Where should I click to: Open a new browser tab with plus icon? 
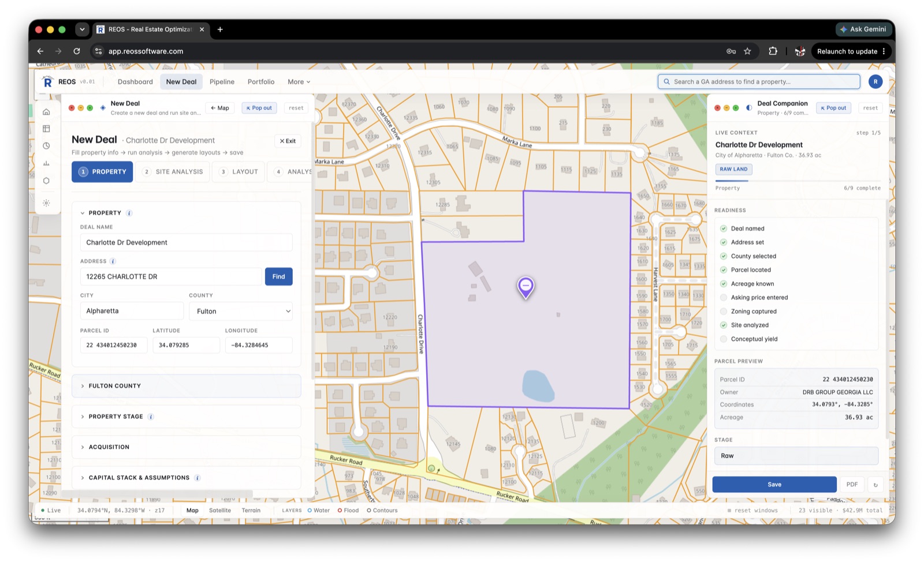[x=220, y=29]
